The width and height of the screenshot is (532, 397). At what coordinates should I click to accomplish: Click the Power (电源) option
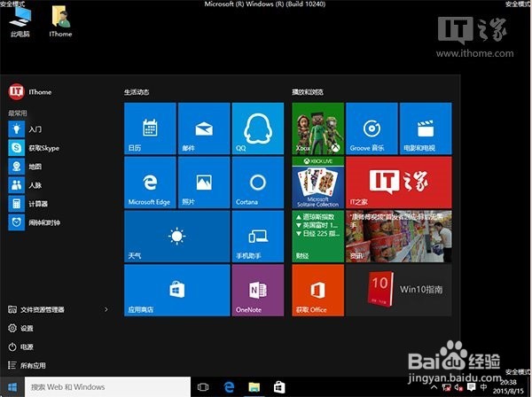coord(20,346)
